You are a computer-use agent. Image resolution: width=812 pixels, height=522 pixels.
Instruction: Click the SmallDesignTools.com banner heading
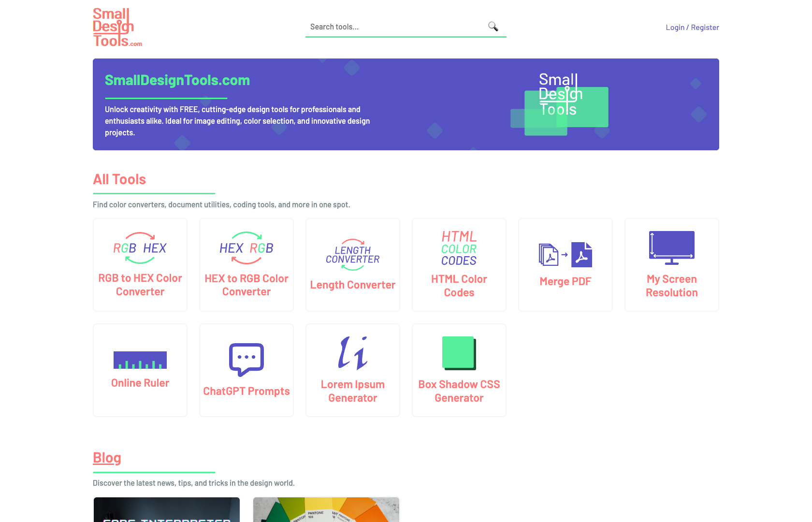tap(177, 80)
